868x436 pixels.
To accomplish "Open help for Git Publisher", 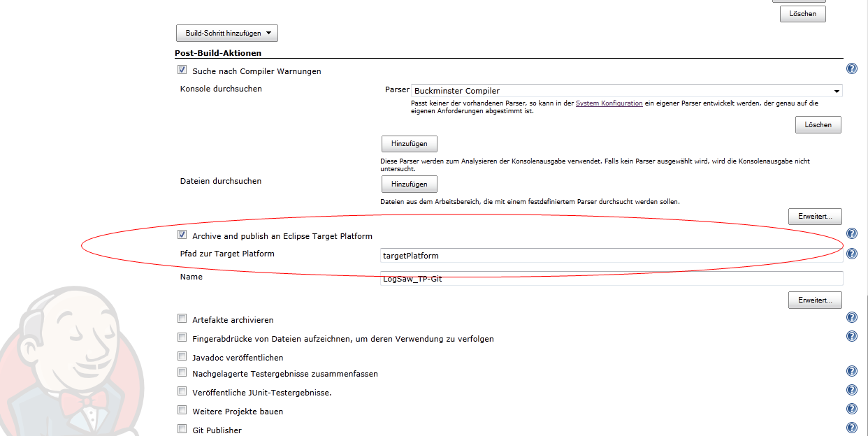I will [851, 428].
